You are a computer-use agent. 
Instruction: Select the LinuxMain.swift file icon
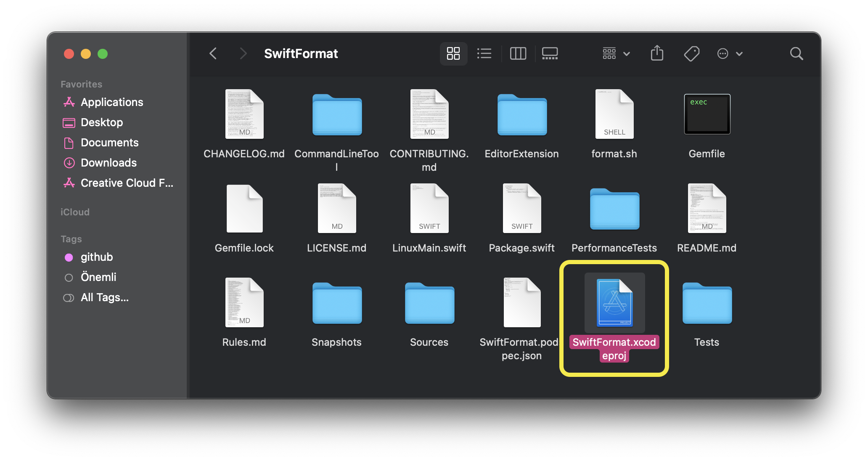click(x=429, y=208)
